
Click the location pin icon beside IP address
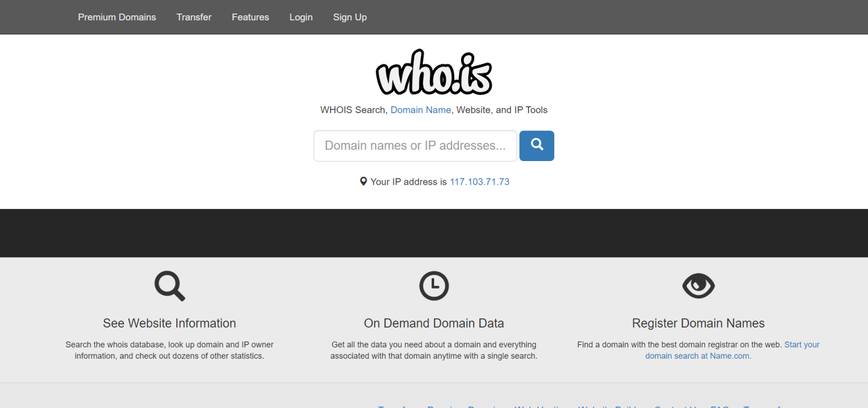tap(363, 181)
